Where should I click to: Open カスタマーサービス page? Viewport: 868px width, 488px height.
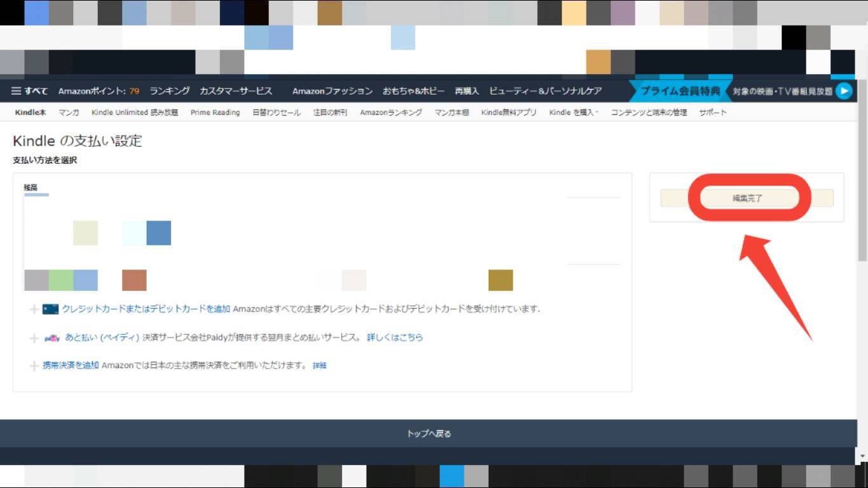(236, 91)
